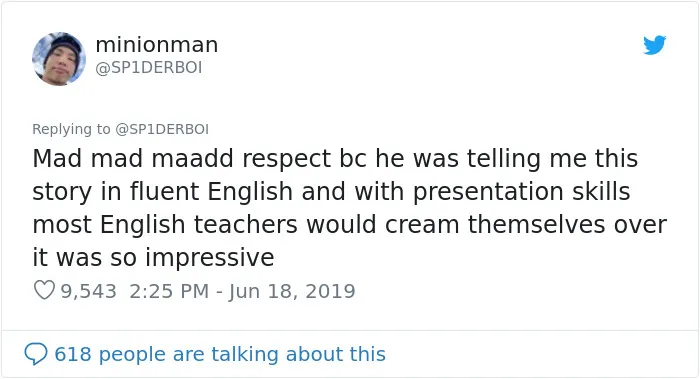This screenshot has width=700, height=379.
Task: Click the Twitter bird logo
Action: pos(654,45)
